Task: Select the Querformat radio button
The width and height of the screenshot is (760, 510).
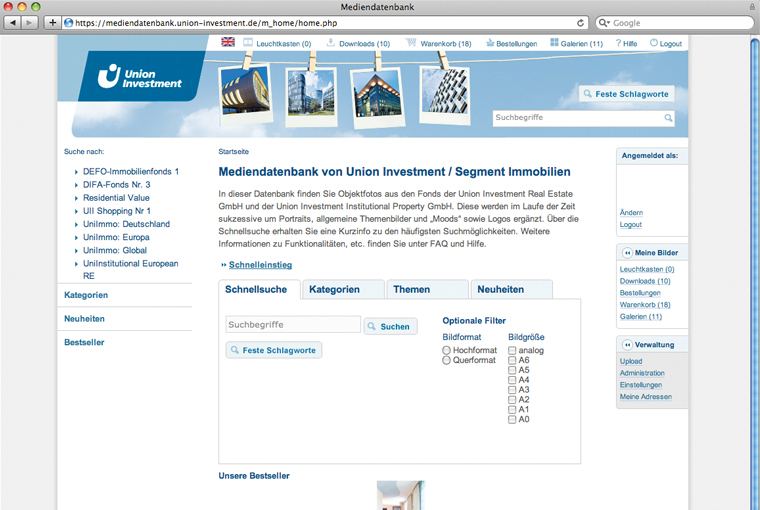Action: (x=447, y=361)
